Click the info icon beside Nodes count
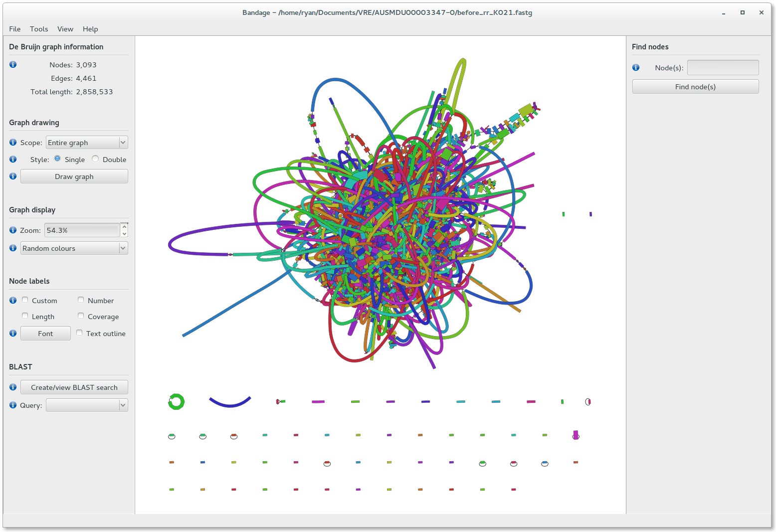This screenshot has width=776, height=532. (13, 64)
